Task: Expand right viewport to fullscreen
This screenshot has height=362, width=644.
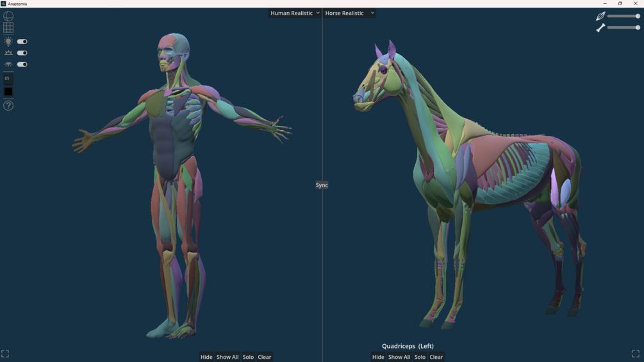Action: 636,354
